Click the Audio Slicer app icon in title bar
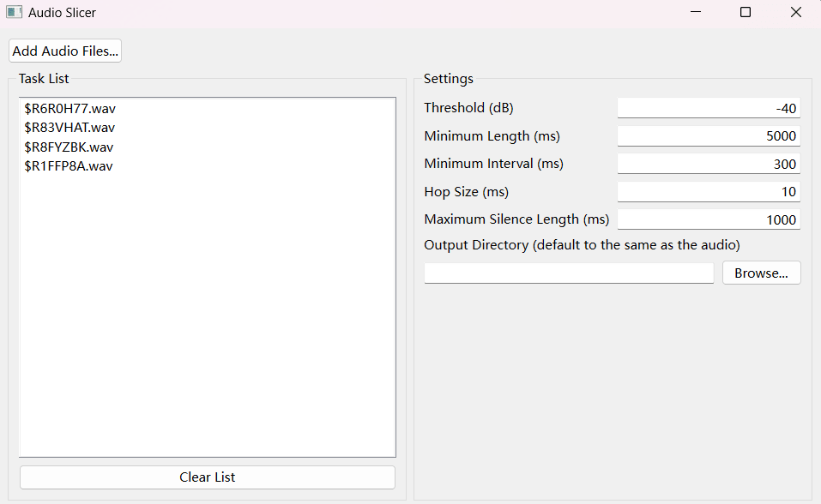Screen dimensions: 821x504 pyautogui.click(x=14, y=13)
